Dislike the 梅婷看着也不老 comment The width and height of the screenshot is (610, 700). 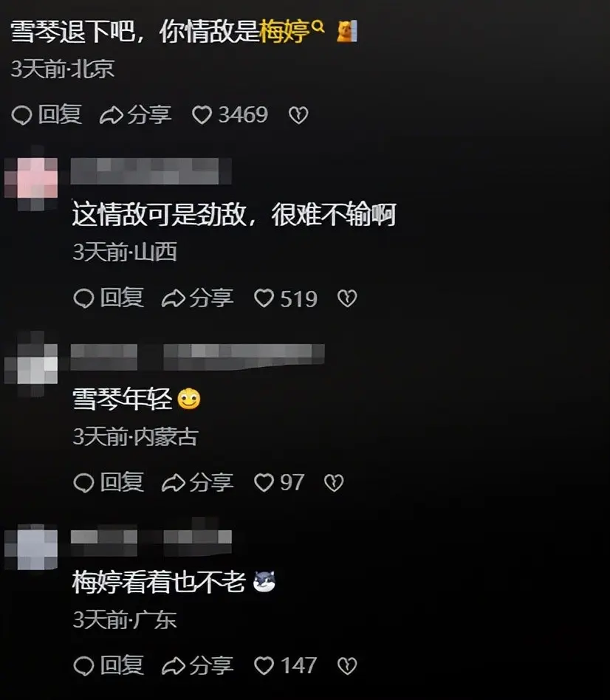347,665
